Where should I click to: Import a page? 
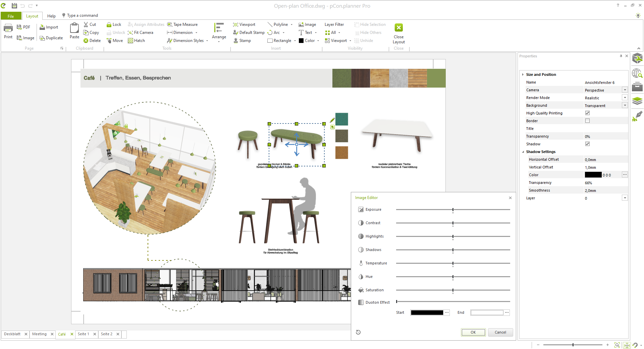49,27
